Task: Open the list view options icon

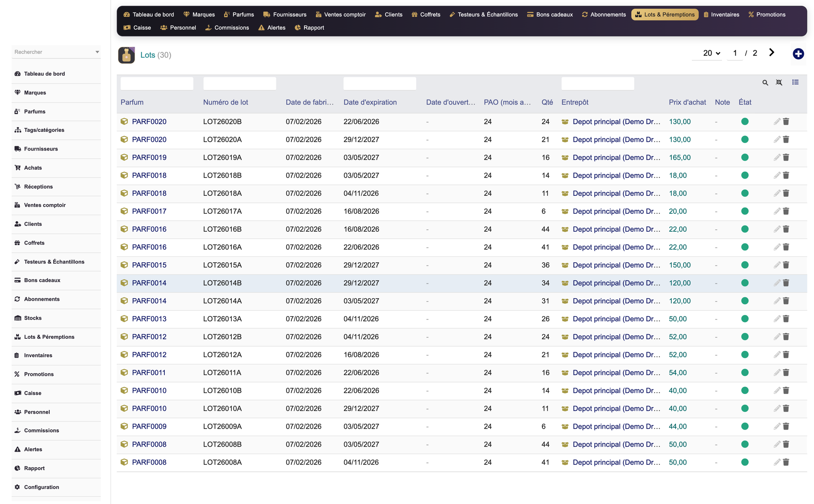Action: [x=795, y=82]
